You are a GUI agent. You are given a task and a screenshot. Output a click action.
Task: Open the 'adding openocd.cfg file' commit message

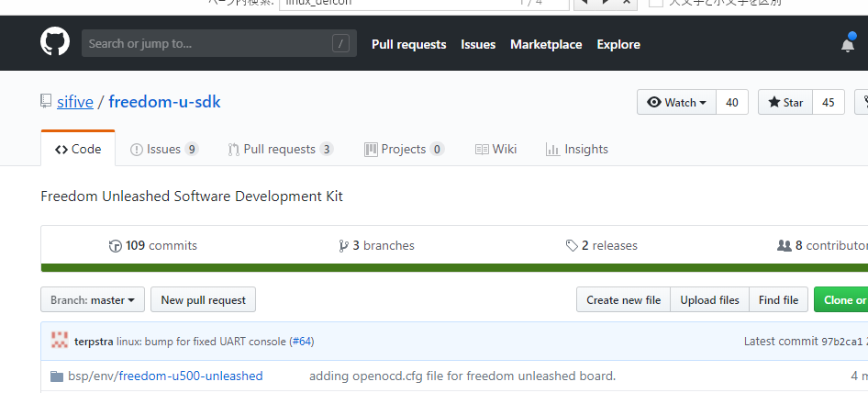coord(462,376)
